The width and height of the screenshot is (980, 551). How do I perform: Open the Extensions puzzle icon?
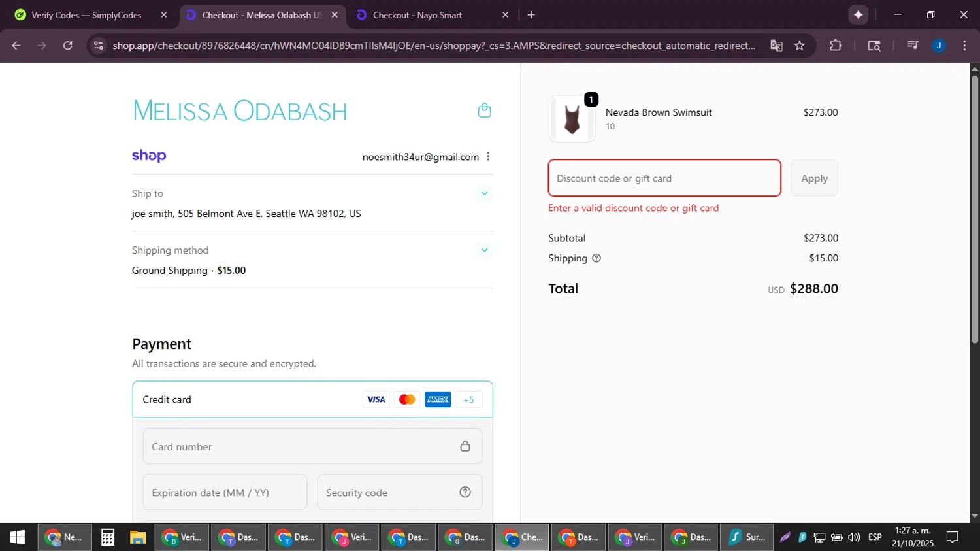(836, 46)
